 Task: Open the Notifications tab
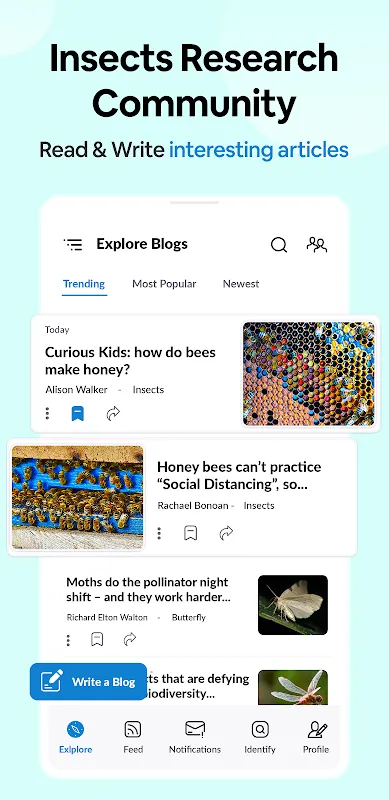tap(195, 737)
